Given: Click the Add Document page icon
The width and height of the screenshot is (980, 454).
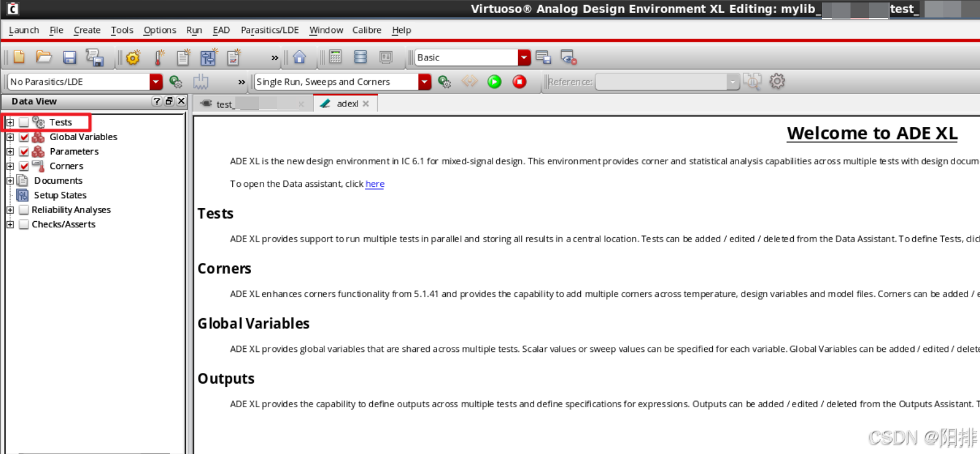Looking at the screenshot, I should tap(183, 57).
